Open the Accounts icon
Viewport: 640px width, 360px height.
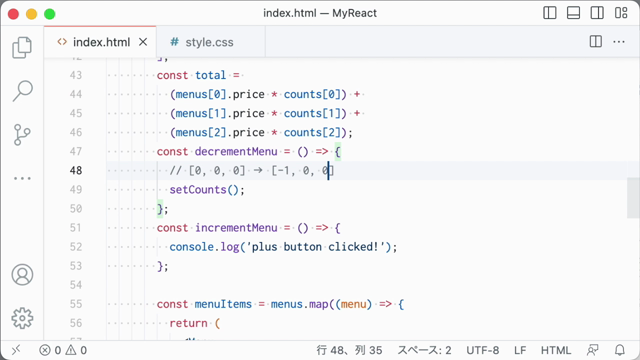(x=22, y=275)
